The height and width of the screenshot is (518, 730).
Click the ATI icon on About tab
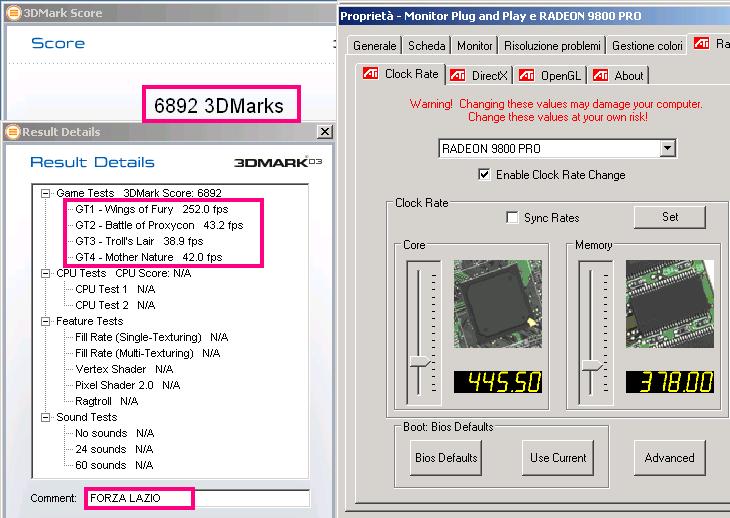pyautogui.click(x=600, y=75)
